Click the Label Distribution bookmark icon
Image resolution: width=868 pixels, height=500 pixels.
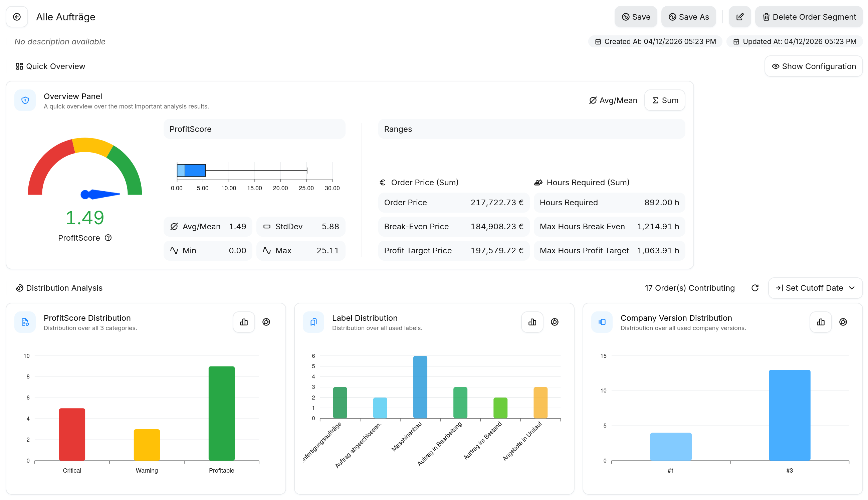point(313,322)
